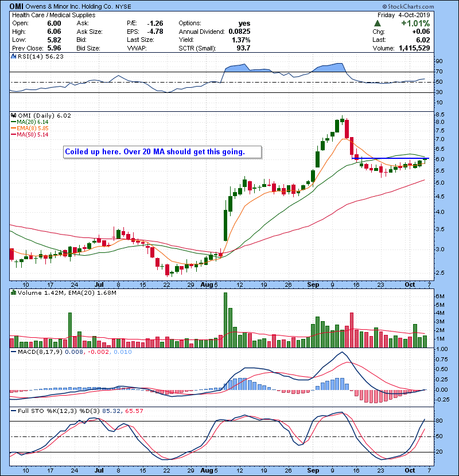This screenshot has height=476, width=459.
Task: Click the NYSE exchange label
Action: [x=123, y=6]
